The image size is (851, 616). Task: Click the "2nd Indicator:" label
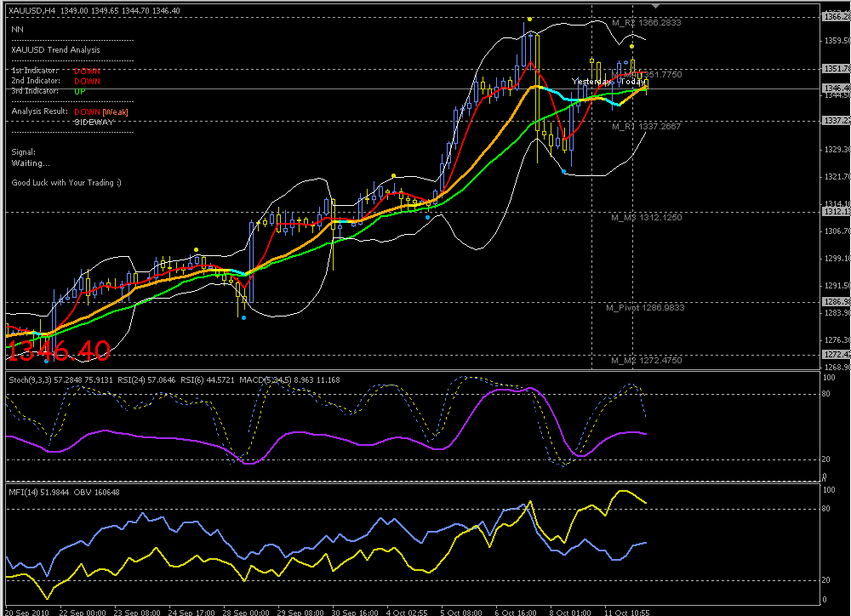[36, 81]
